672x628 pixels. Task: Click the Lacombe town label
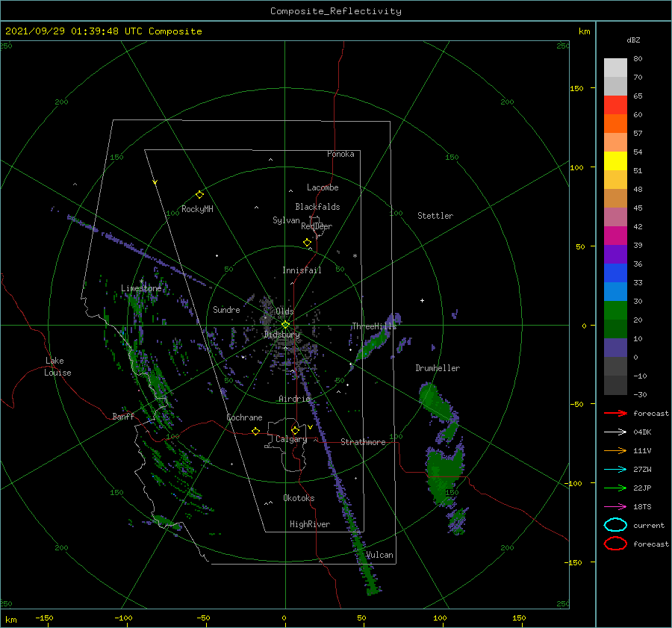tap(323, 187)
